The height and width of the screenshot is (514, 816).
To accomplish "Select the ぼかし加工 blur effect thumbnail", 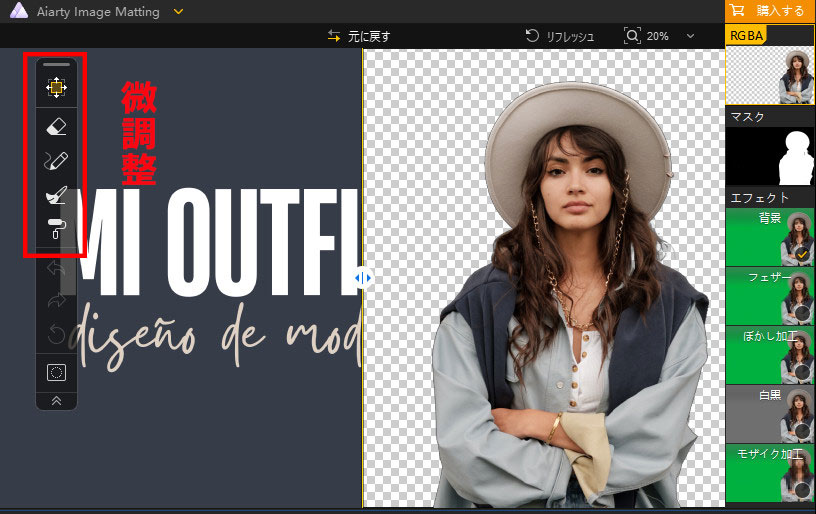I will click(x=770, y=355).
